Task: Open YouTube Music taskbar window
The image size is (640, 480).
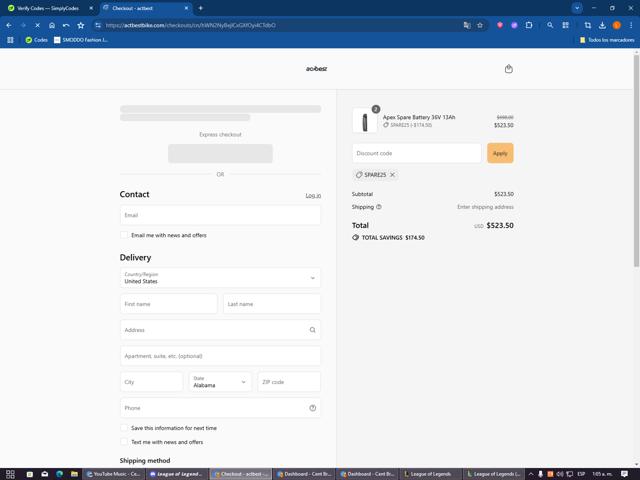Action: coord(113,474)
